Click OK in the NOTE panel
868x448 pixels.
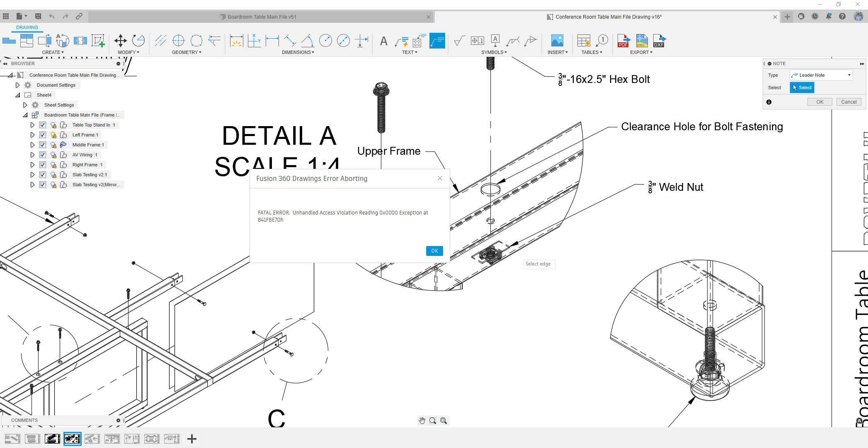point(820,102)
